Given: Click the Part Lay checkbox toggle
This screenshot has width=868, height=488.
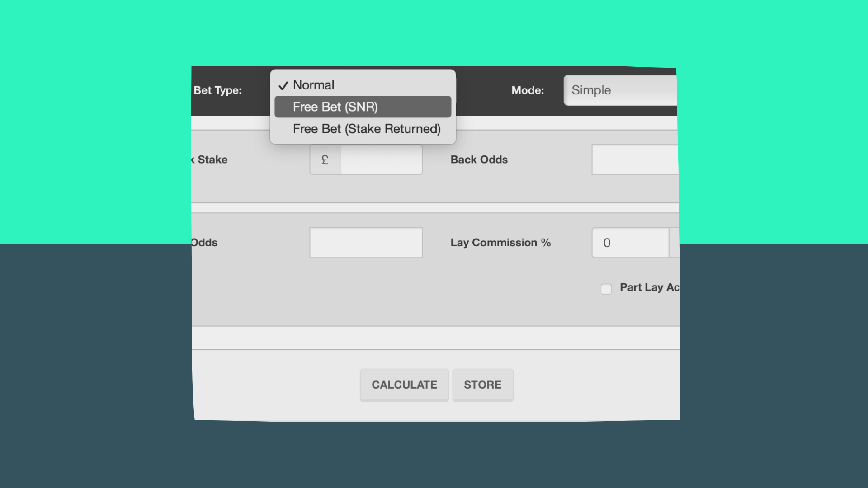Looking at the screenshot, I should point(607,287).
